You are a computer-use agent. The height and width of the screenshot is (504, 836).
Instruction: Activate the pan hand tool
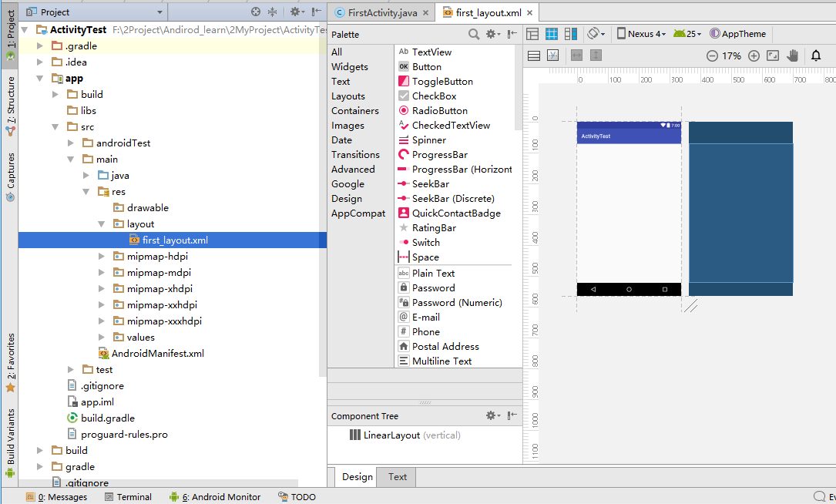point(792,56)
